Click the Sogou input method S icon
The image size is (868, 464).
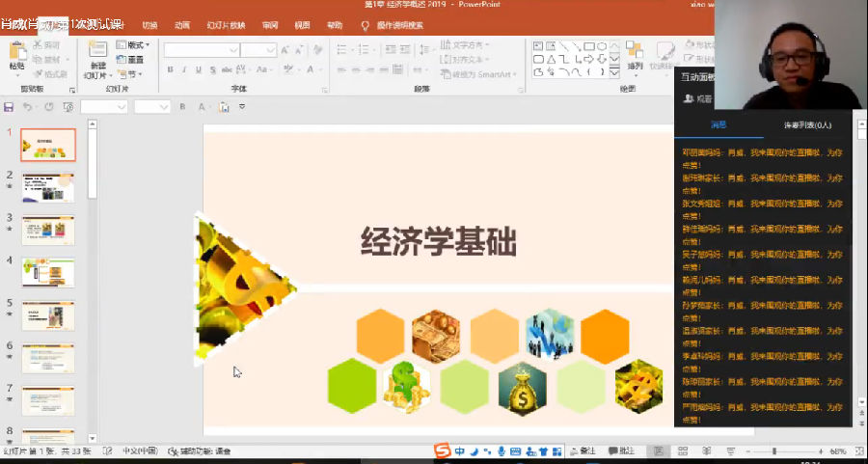[x=441, y=450]
